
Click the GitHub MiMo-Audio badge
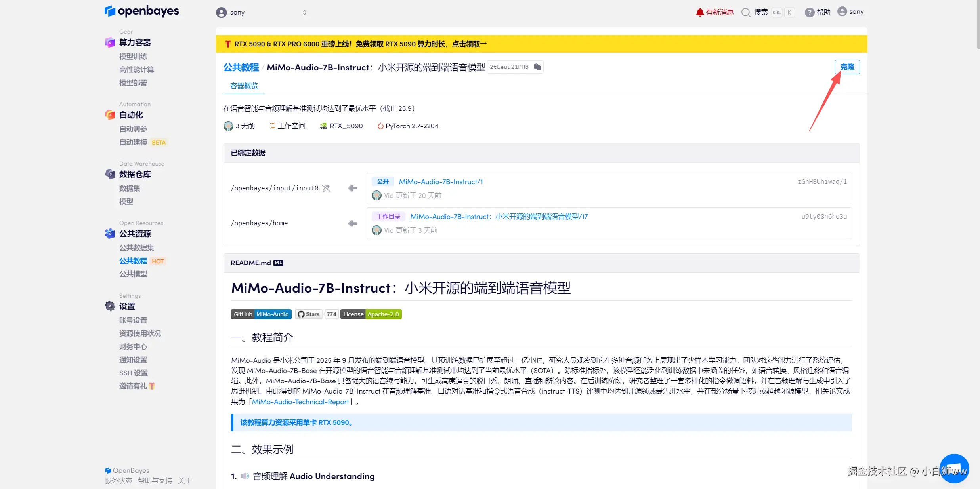tap(261, 314)
